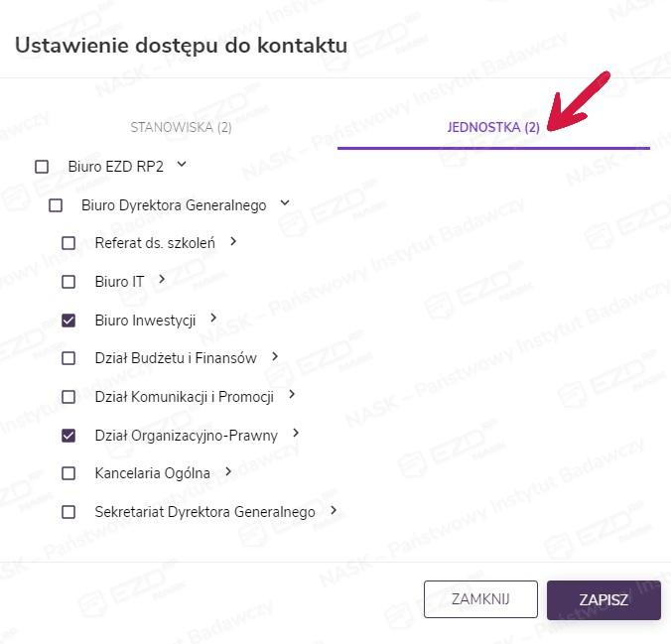Collapse the Biuro EZD RP2 tree node
671x644 pixels.
(x=181, y=165)
